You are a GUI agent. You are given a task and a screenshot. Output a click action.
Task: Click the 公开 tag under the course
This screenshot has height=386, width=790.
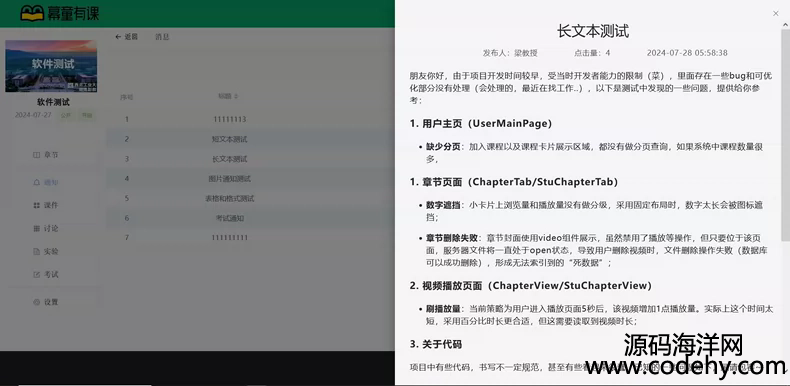(x=66, y=115)
